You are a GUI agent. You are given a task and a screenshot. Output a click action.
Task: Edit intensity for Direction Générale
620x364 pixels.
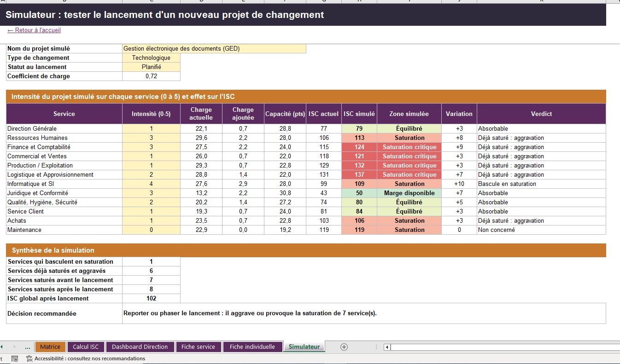tap(151, 129)
